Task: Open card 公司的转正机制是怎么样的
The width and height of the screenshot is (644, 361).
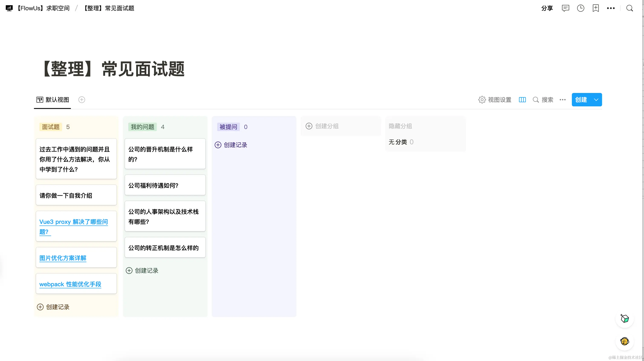Action: [x=165, y=247]
